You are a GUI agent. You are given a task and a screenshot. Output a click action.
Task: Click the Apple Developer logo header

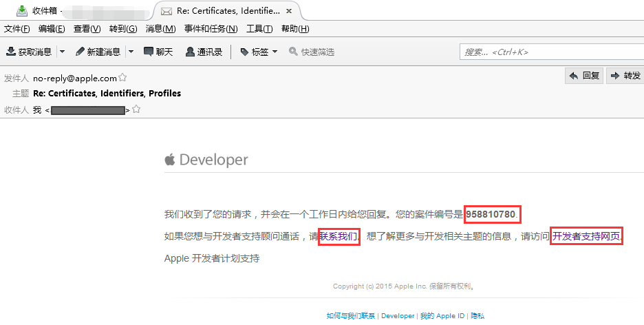[206, 160]
